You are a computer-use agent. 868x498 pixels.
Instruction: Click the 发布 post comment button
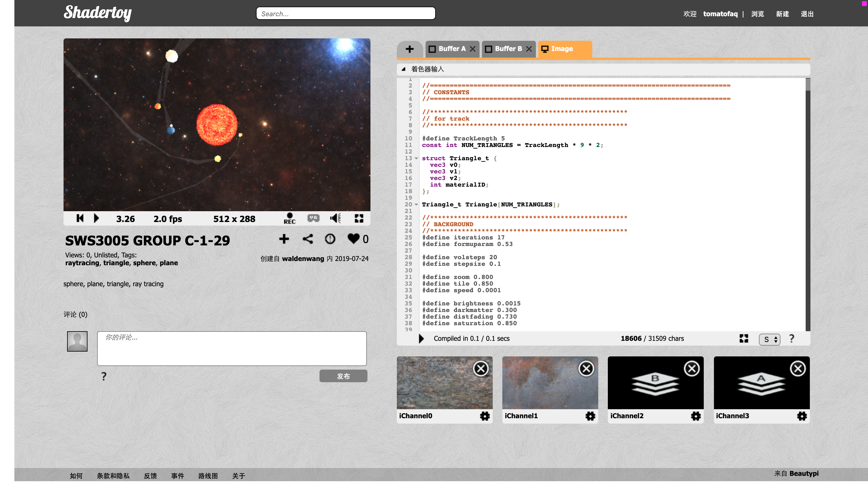(343, 376)
